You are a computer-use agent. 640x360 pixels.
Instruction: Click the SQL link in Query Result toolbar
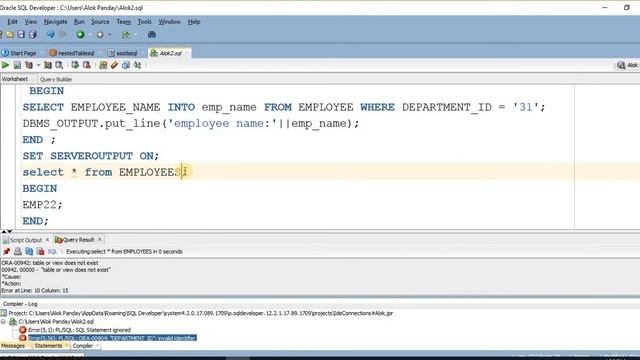tap(52, 252)
